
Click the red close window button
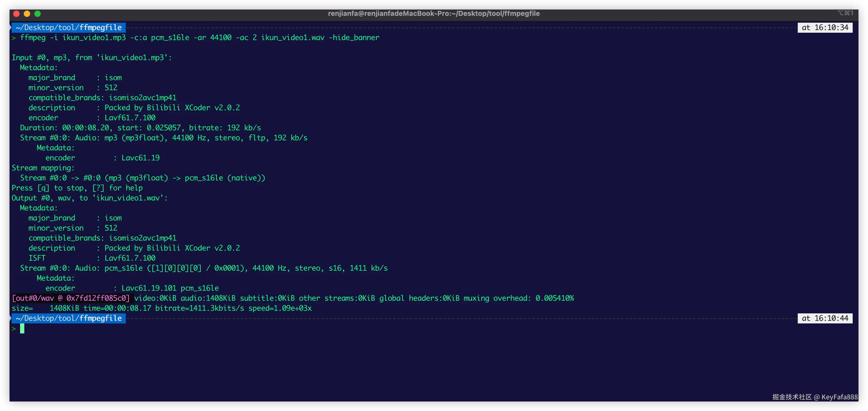16,13
